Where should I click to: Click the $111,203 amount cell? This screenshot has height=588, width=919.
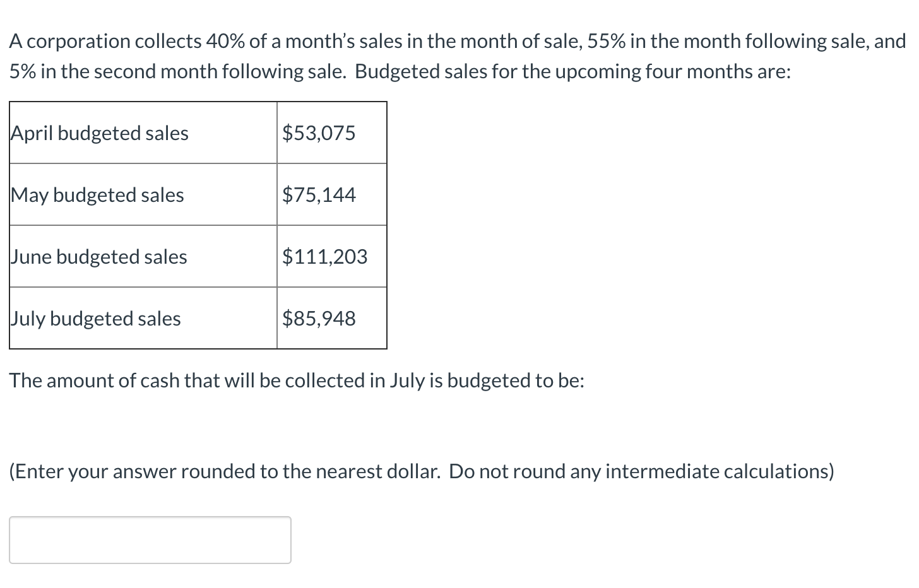pos(331,257)
